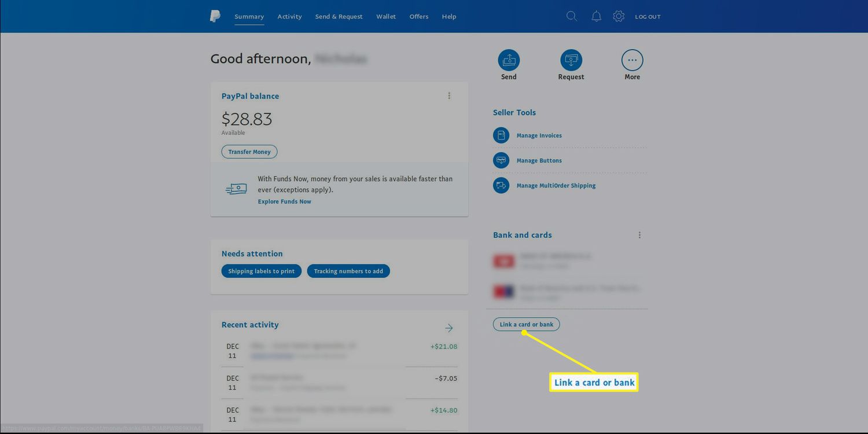The image size is (868, 434).
Task: Click the Recent activity arrow icon
Action: pyautogui.click(x=449, y=328)
